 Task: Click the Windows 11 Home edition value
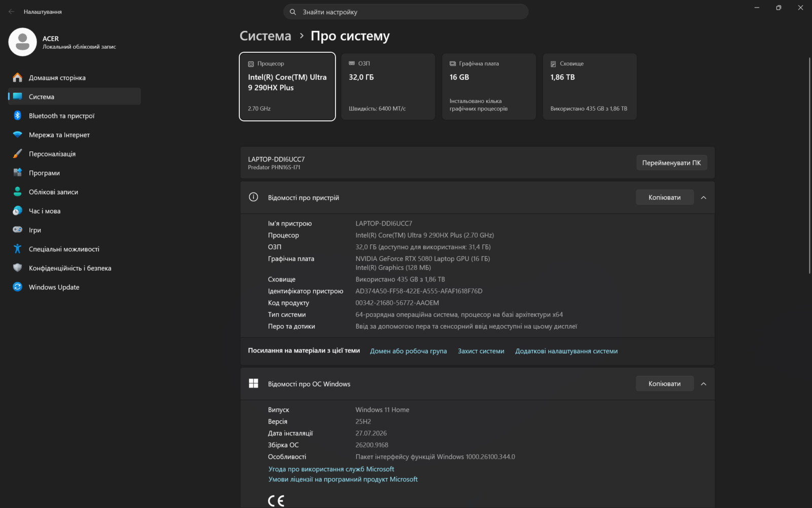382,410
